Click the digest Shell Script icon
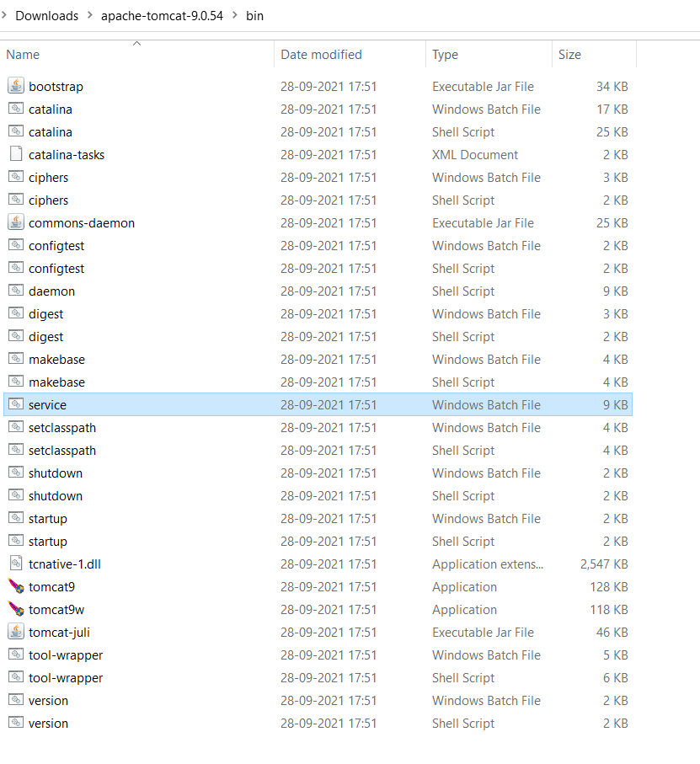 click(16, 336)
